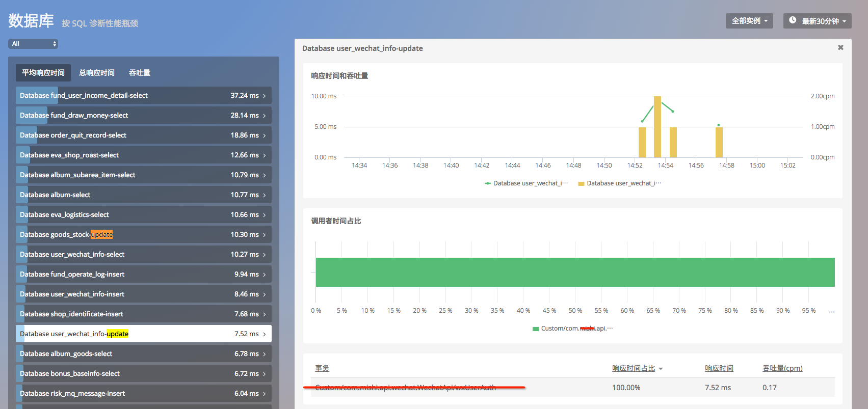
Task: Click chevron on fund_user_income_detail-select row
Action: (x=265, y=96)
